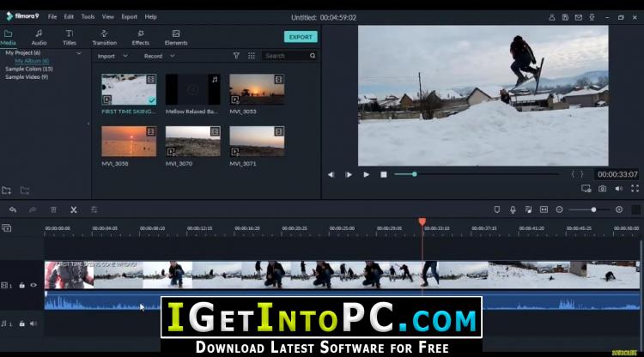Switch to the Transition tab

[104, 38]
